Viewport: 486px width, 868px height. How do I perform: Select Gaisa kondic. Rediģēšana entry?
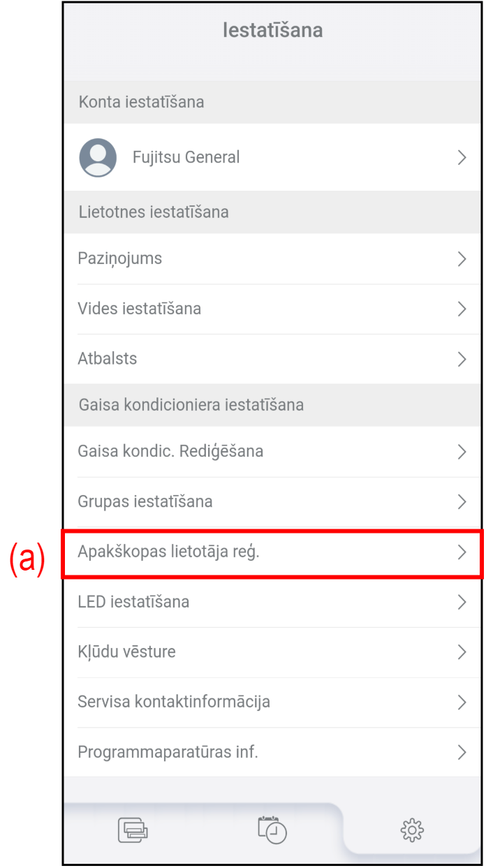coord(272,451)
